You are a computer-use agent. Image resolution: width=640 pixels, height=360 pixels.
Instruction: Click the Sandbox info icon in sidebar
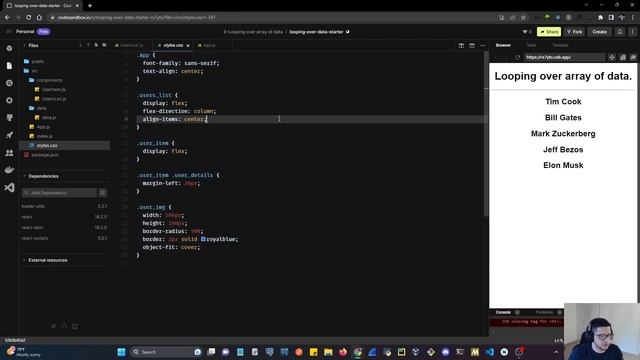9,48
